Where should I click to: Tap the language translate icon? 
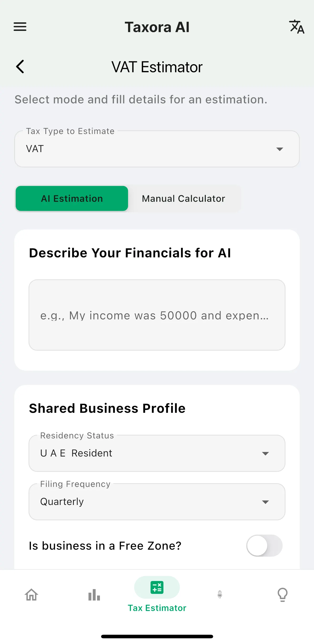click(x=297, y=27)
